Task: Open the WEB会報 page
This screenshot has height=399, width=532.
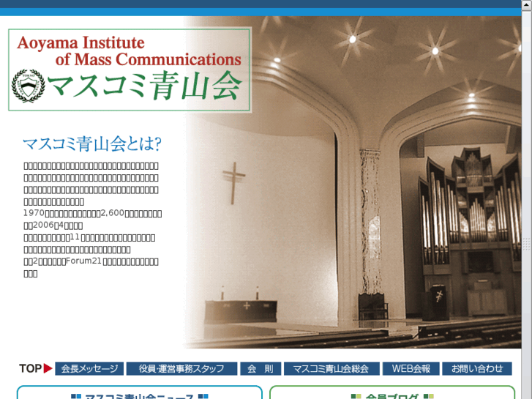Action: click(x=411, y=369)
